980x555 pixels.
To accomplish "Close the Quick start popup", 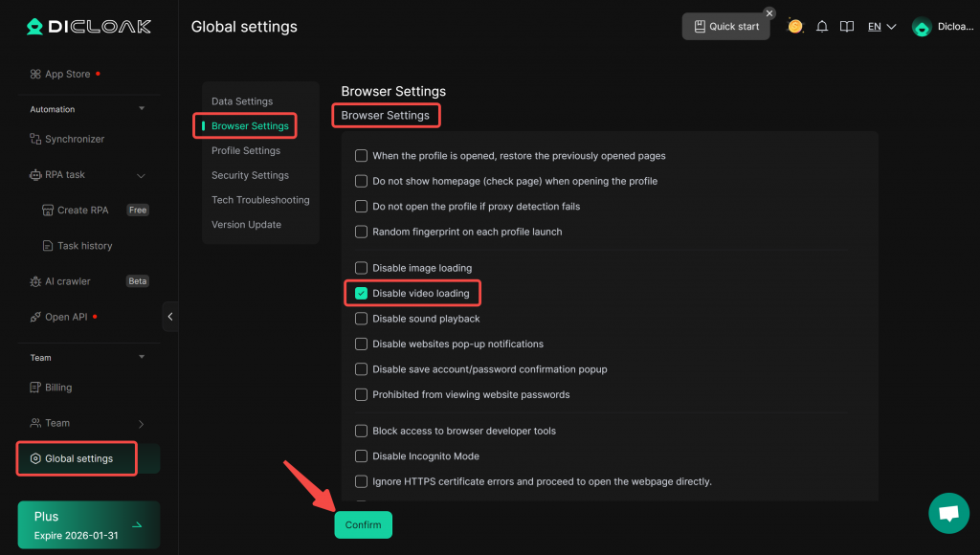I will point(768,13).
